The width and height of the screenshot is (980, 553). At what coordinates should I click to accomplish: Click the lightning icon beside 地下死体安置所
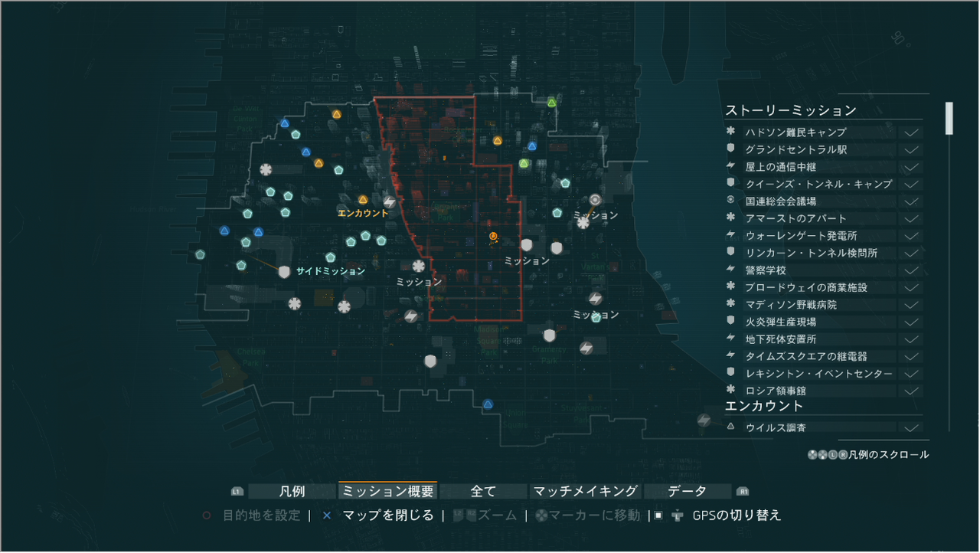(x=730, y=339)
